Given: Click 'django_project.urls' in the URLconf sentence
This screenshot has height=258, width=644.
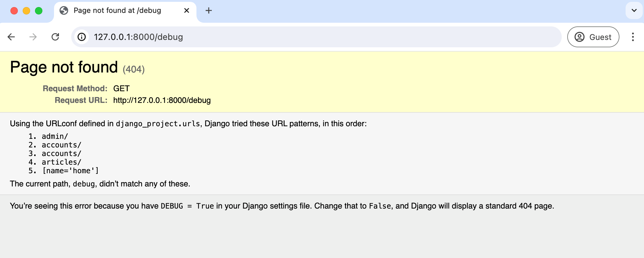Looking at the screenshot, I should (x=158, y=124).
